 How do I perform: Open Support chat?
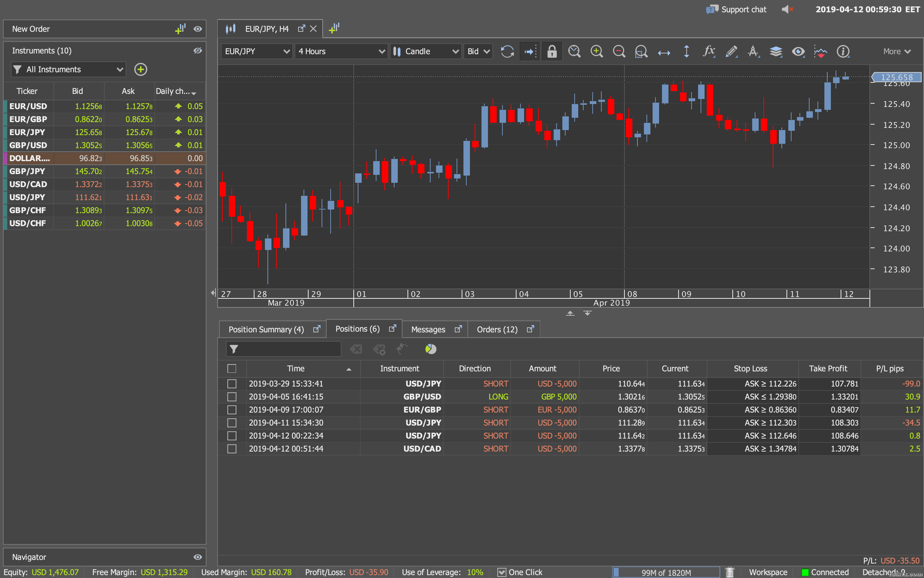click(736, 9)
